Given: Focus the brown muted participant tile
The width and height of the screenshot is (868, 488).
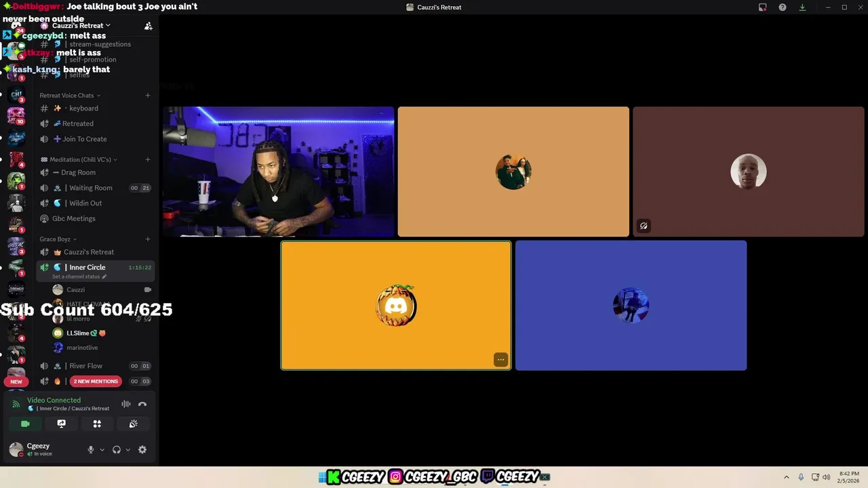Looking at the screenshot, I should 749,171.
